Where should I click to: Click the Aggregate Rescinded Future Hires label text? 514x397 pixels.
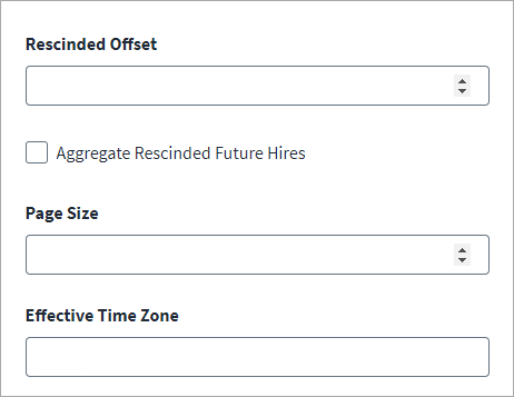point(181,153)
